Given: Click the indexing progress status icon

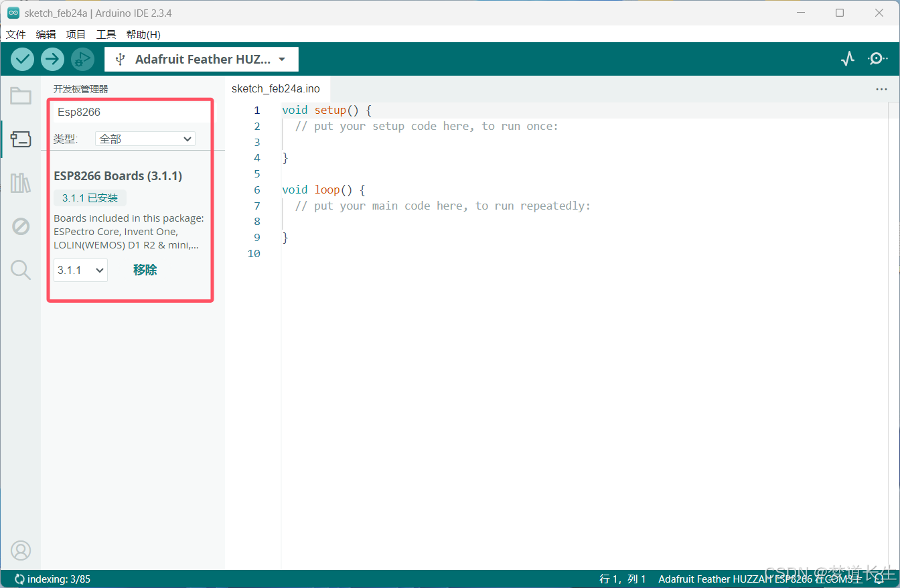Looking at the screenshot, I should point(19,579).
